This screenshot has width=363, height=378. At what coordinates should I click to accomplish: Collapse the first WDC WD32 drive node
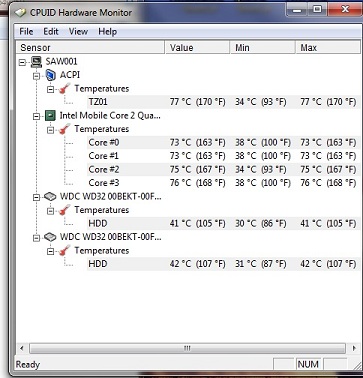(x=37, y=197)
